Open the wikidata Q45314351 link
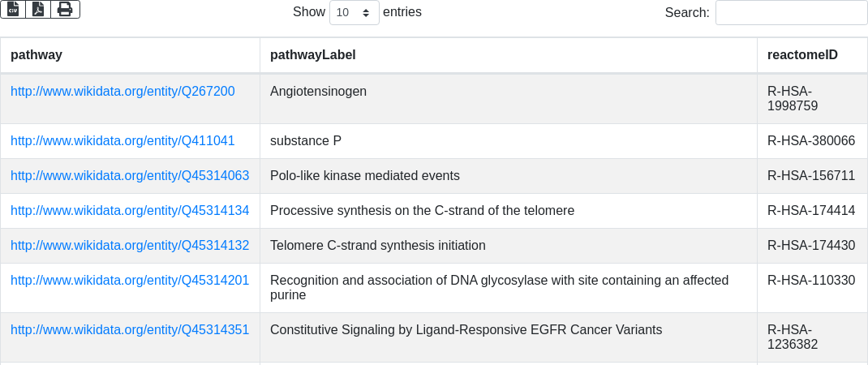 coord(130,330)
